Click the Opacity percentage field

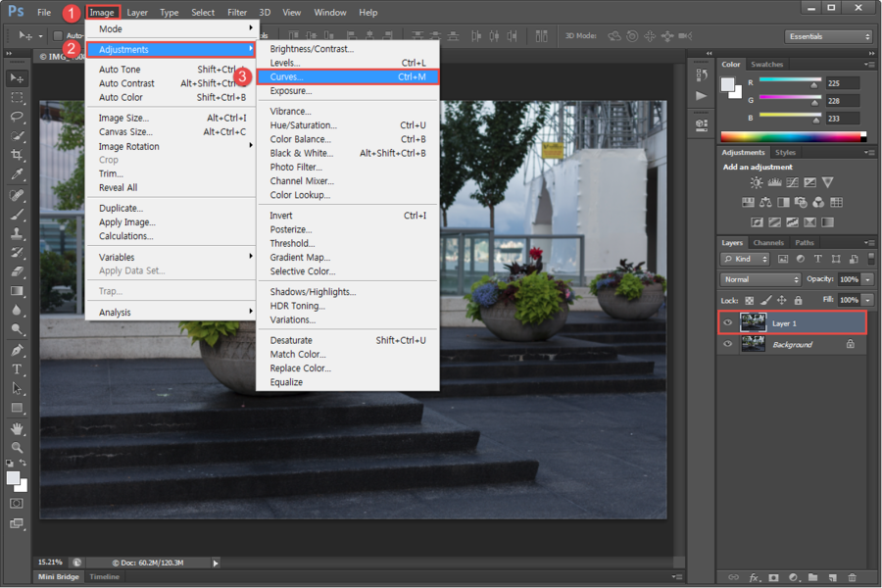848,279
